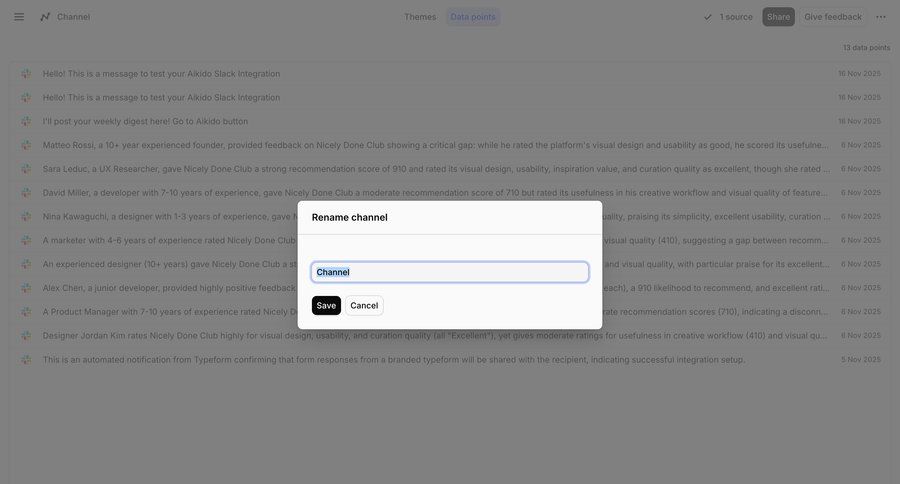The height and width of the screenshot is (484, 900).
Task: Click Slack icon beside David Miller row
Action: 26,193
